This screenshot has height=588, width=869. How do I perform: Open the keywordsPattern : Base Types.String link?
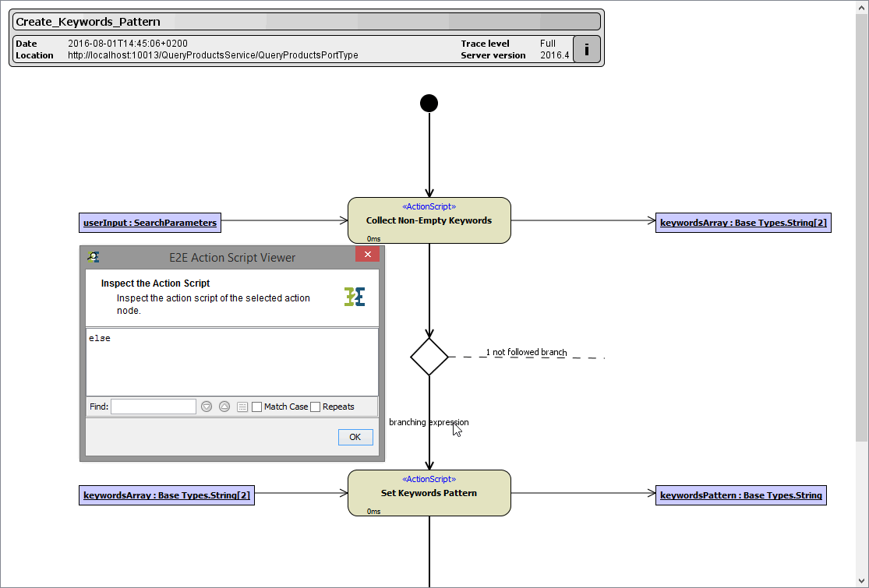(740, 495)
